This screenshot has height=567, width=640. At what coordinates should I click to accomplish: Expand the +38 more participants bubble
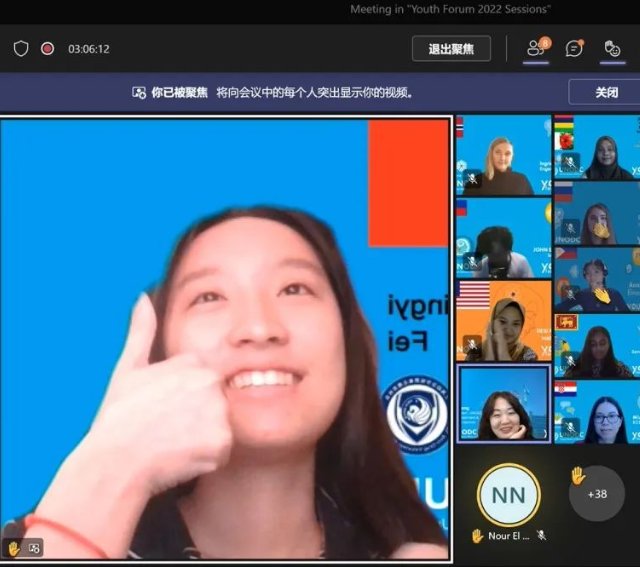coord(596,494)
